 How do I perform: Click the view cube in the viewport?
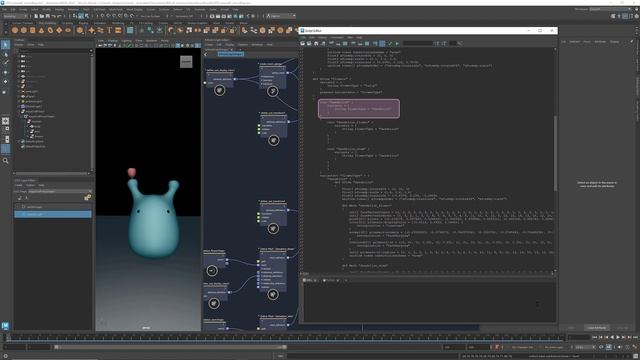click(x=186, y=62)
